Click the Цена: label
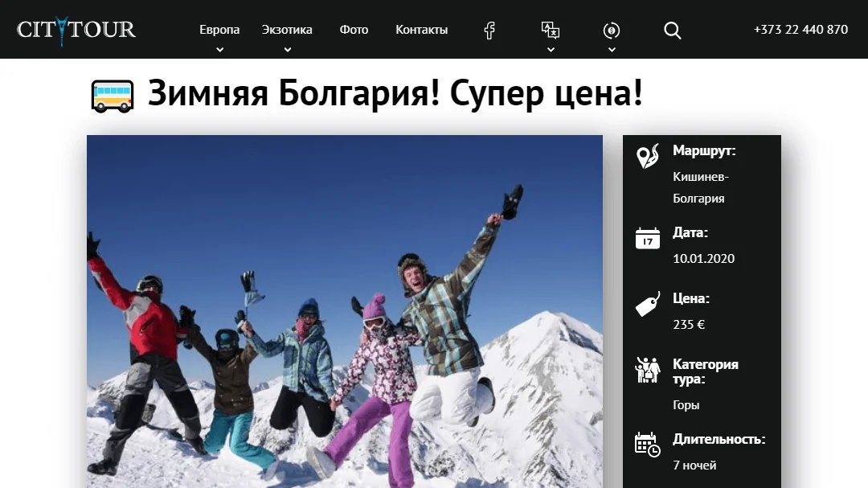 [691, 298]
